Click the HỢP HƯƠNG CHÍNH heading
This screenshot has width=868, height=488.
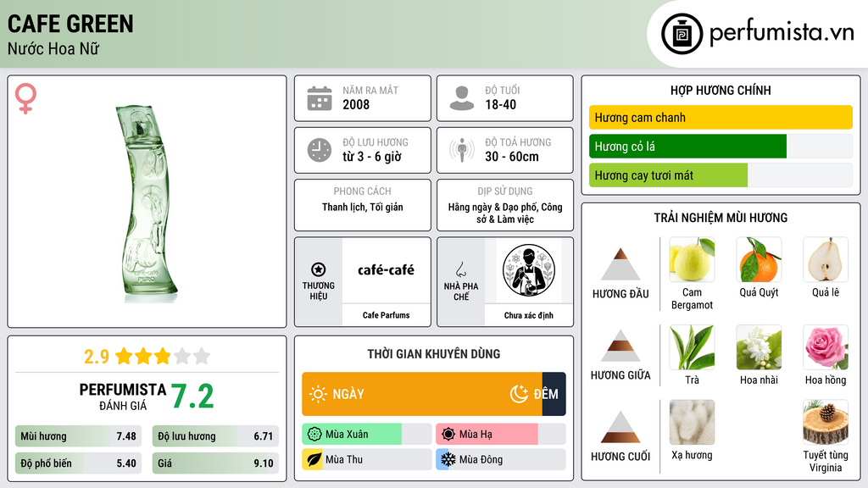pyautogui.click(x=721, y=90)
